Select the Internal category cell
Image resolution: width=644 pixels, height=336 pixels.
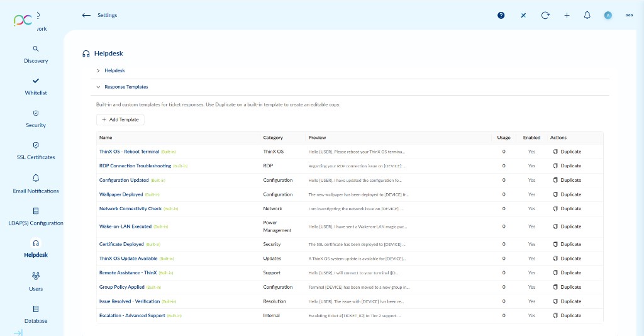[x=271, y=316]
